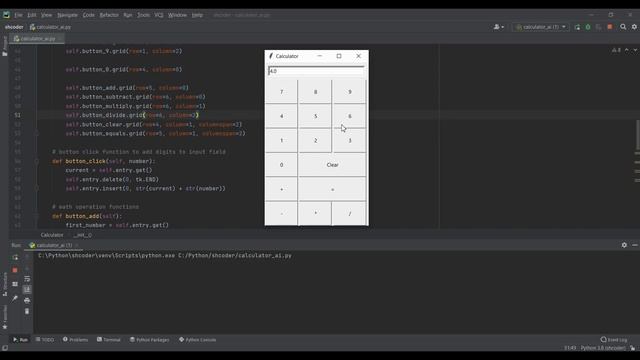The image size is (640, 360).
Task: Open the Code menu
Action: pyautogui.click(x=89, y=15)
